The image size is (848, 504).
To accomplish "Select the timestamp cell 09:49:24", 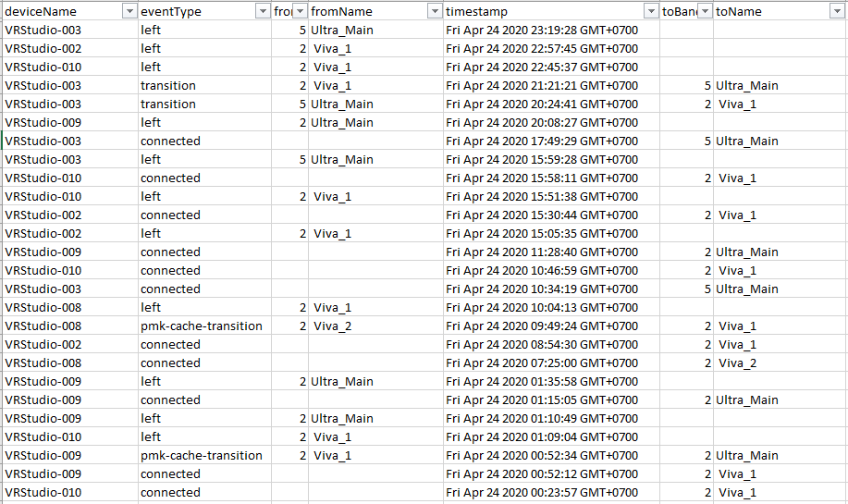I will pos(551,326).
